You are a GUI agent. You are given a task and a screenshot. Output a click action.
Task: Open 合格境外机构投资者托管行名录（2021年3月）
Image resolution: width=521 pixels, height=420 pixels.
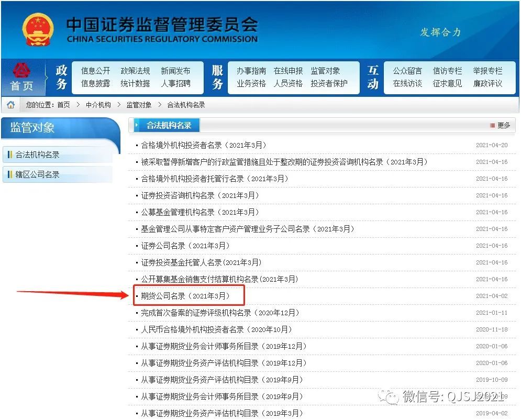click(x=215, y=179)
